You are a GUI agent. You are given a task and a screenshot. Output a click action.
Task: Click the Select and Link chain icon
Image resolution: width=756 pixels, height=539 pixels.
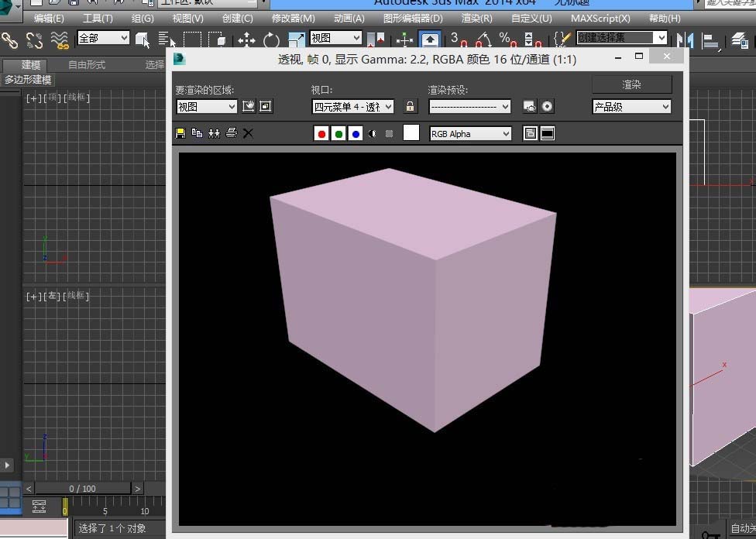point(10,39)
